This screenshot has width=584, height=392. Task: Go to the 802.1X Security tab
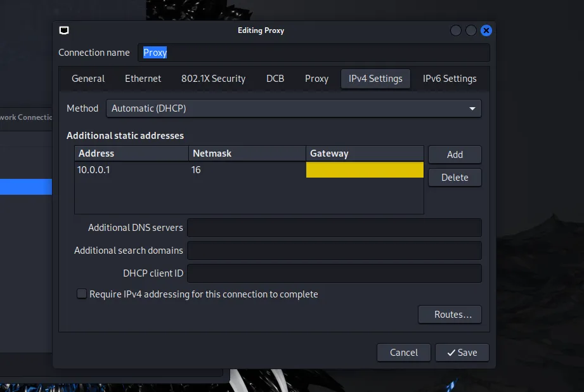point(213,79)
